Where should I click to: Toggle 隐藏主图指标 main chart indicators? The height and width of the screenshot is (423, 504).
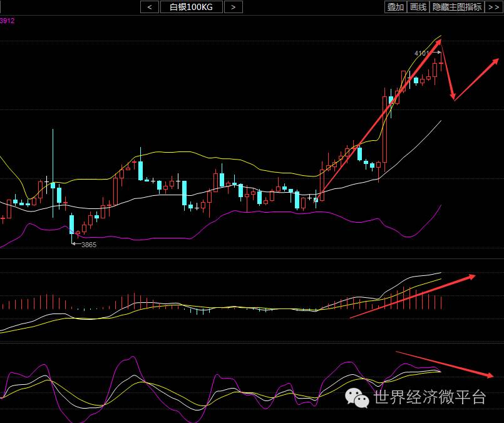point(457,7)
